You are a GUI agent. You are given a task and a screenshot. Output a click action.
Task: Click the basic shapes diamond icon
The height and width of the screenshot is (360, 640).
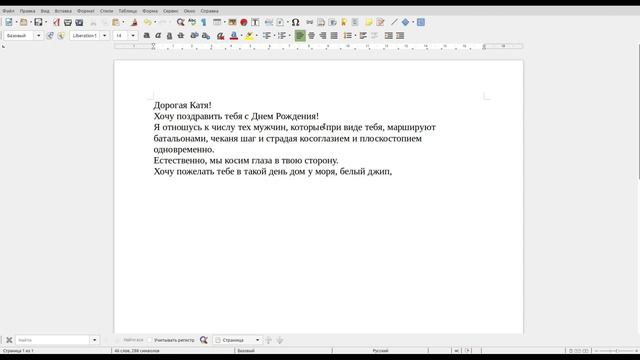(405, 22)
